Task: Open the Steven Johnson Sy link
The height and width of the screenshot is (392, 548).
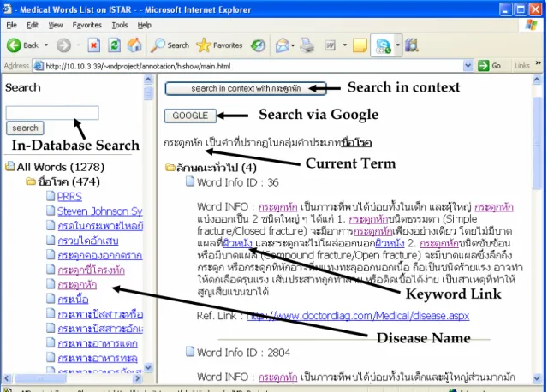Action: [x=100, y=211]
